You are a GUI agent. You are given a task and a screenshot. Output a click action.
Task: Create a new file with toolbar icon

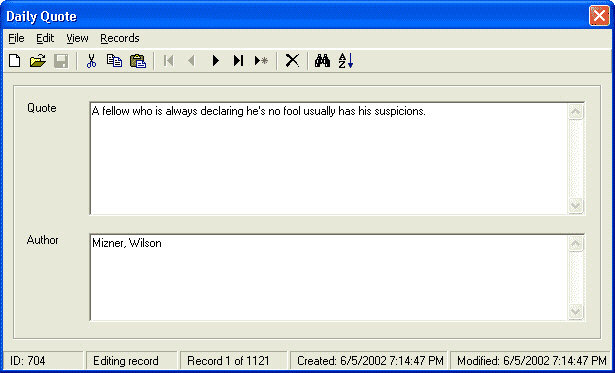click(x=15, y=61)
